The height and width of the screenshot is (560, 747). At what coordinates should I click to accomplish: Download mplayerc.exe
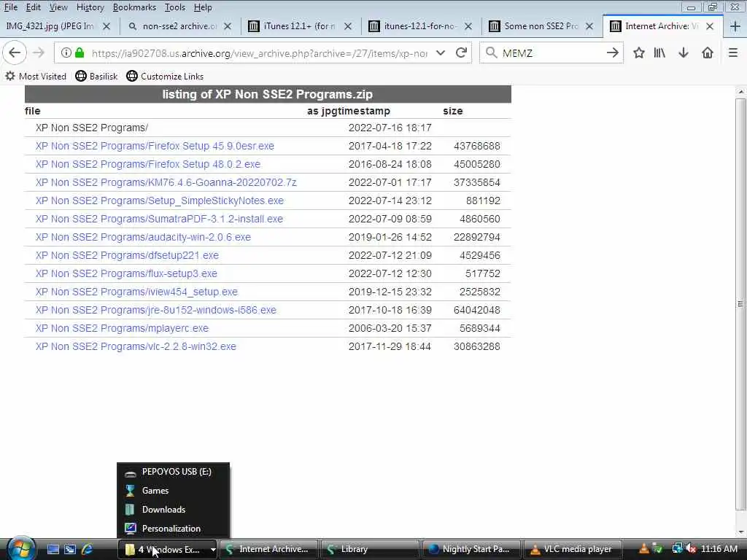click(x=122, y=329)
